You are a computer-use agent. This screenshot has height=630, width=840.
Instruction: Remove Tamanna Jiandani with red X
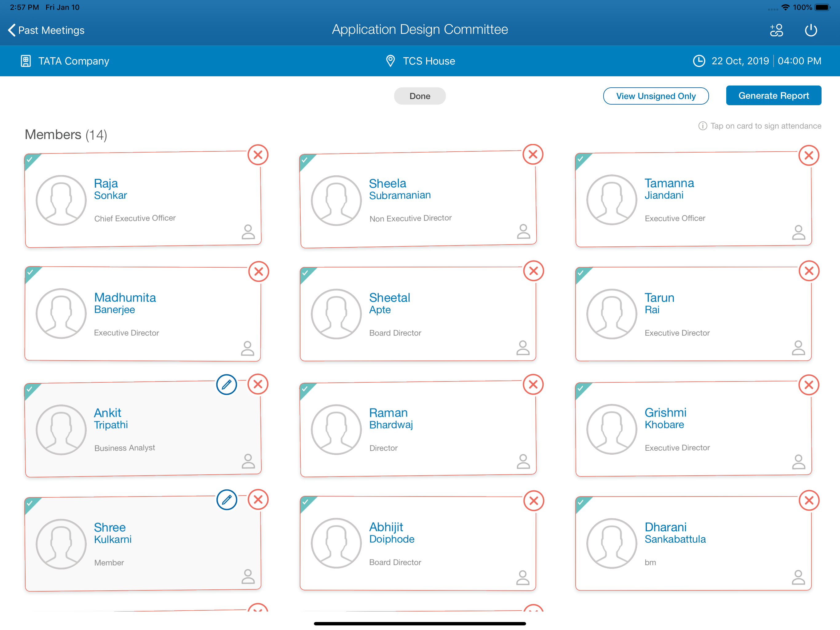click(x=808, y=155)
